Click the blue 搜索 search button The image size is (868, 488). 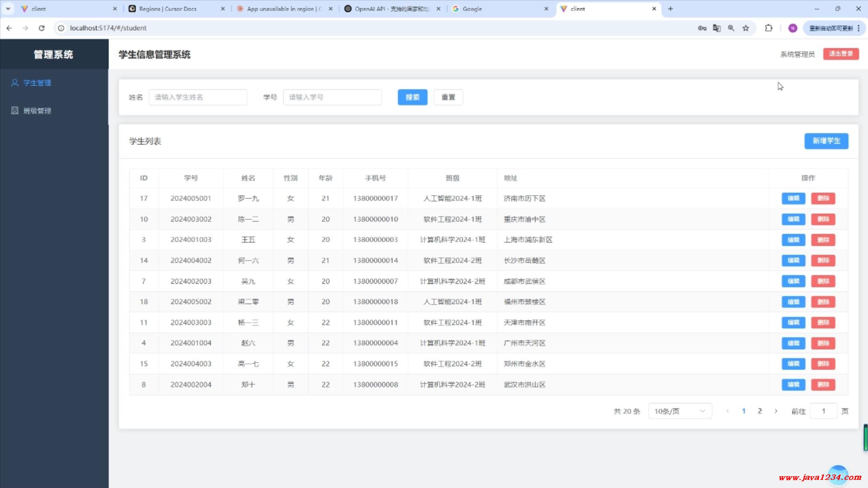(412, 97)
